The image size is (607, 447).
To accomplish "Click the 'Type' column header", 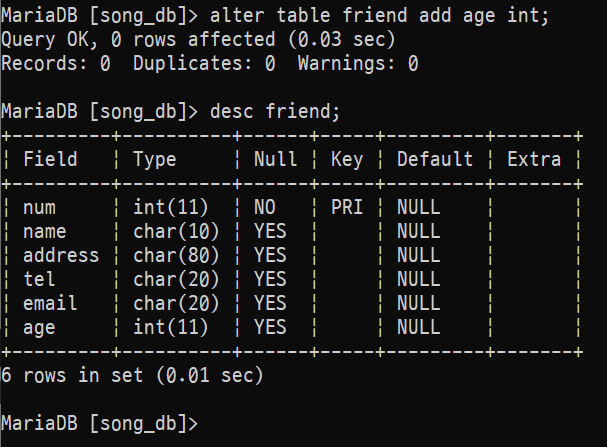I will [154, 159].
